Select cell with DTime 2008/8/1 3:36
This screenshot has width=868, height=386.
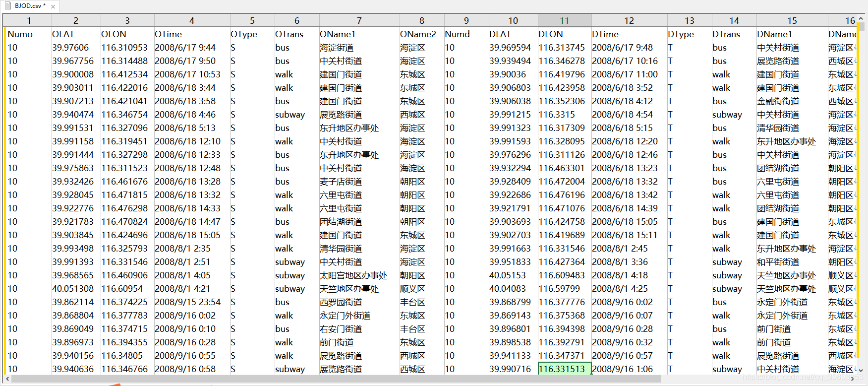tap(630, 262)
